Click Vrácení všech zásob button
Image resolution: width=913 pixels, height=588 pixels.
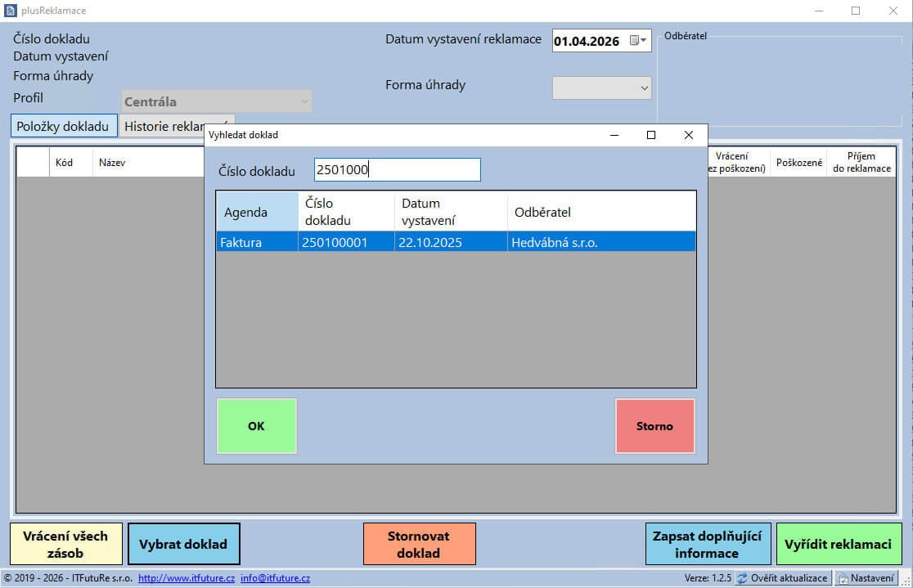pos(65,545)
